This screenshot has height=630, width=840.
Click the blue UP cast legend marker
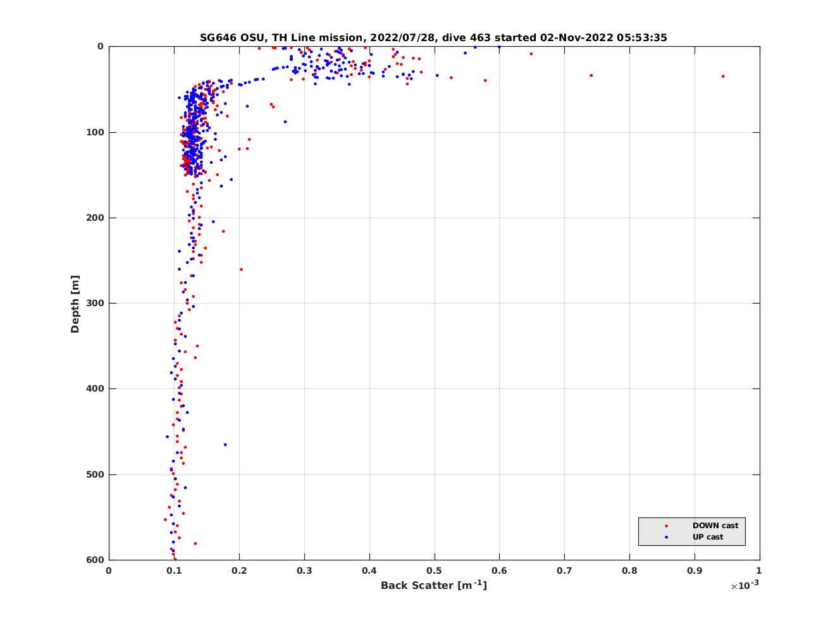pyautogui.click(x=665, y=537)
